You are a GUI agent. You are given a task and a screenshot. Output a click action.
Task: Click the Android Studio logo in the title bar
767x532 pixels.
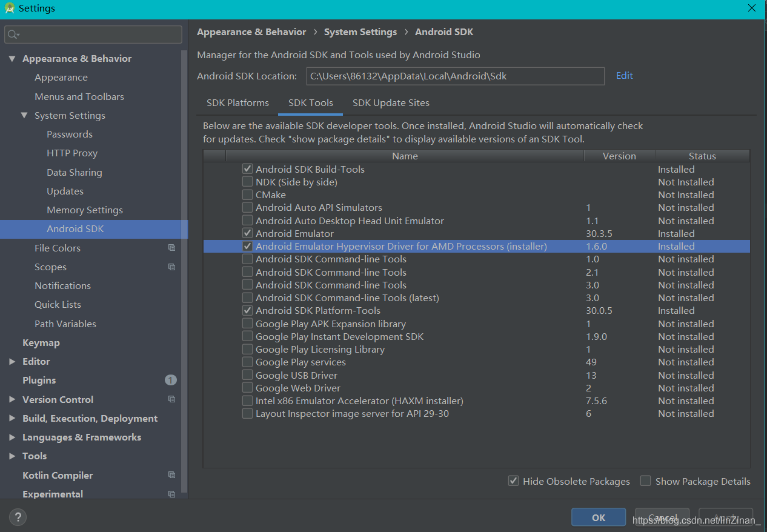tap(9, 8)
